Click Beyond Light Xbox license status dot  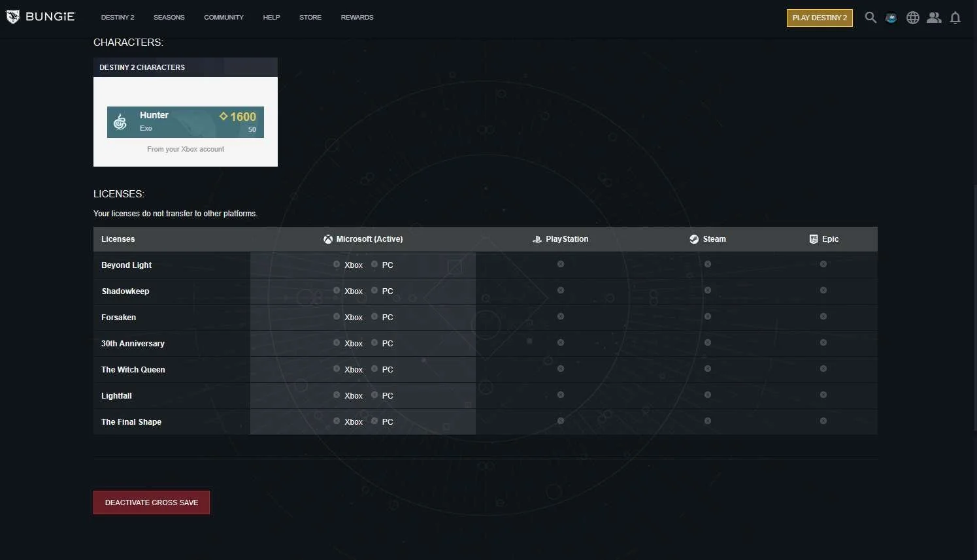tap(337, 264)
